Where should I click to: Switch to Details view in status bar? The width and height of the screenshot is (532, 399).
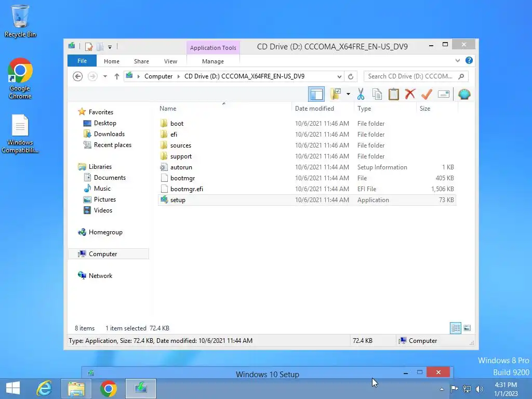(x=455, y=328)
